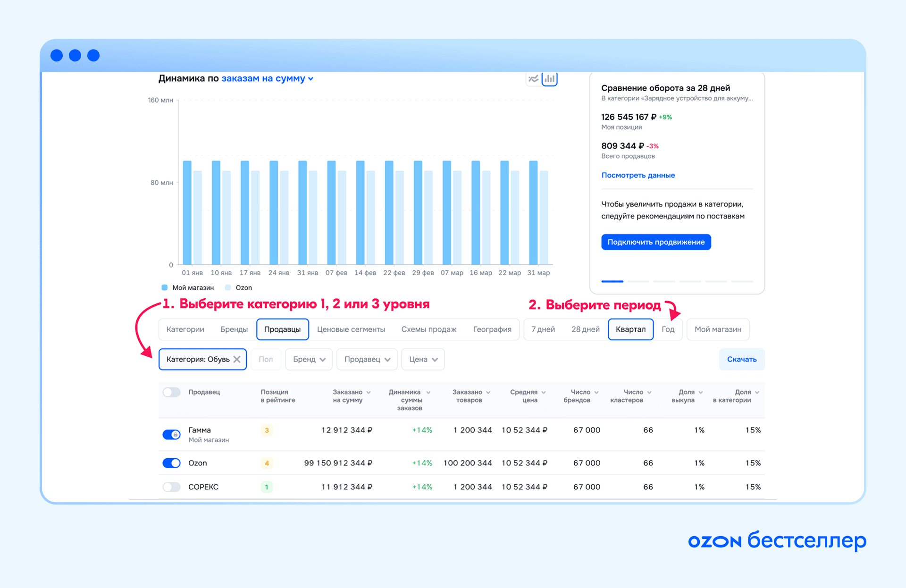Image resolution: width=906 pixels, height=588 pixels.
Task: Switch to the Бренды tab
Action: [x=234, y=329]
